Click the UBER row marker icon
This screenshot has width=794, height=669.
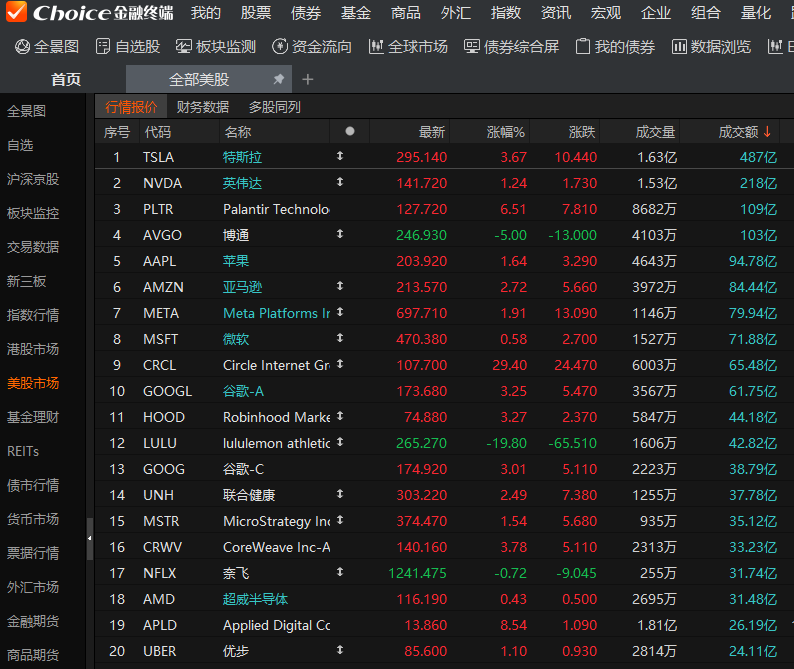(x=340, y=650)
